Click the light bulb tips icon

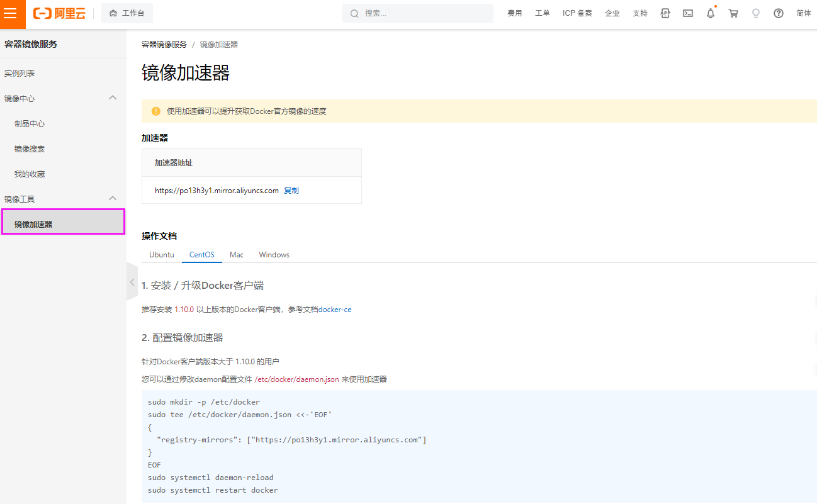(x=756, y=13)
